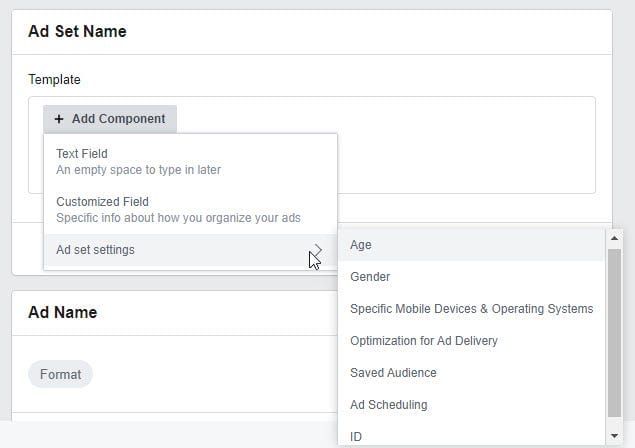
Task: Click the submenu scroll up arrow
Action: tap(615, 238)
